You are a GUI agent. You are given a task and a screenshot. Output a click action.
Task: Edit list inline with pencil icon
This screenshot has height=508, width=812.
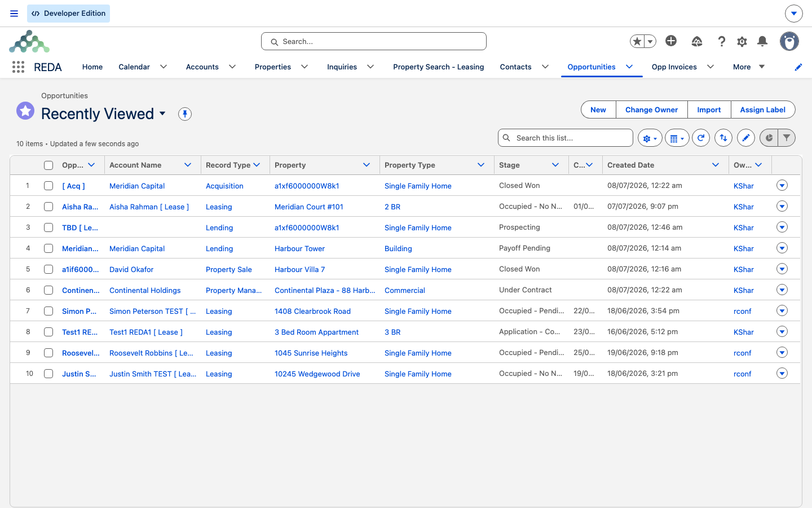pos(746,138)
